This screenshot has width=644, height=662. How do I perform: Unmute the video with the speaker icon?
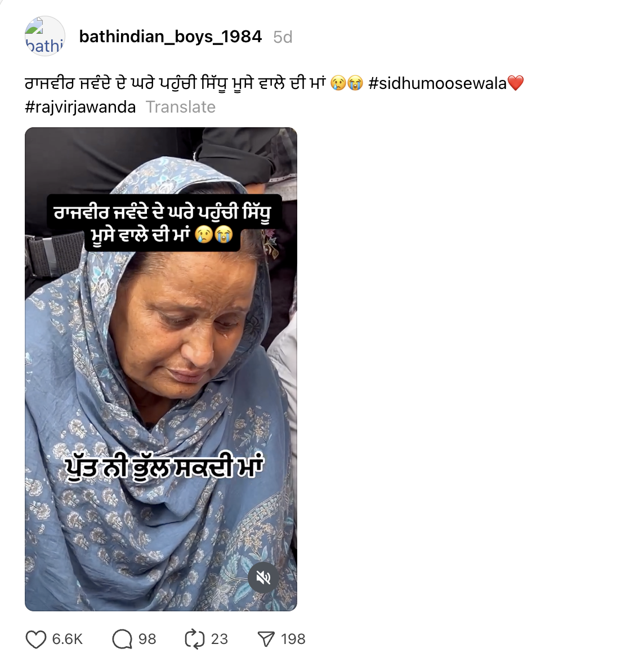pos(263,577)
